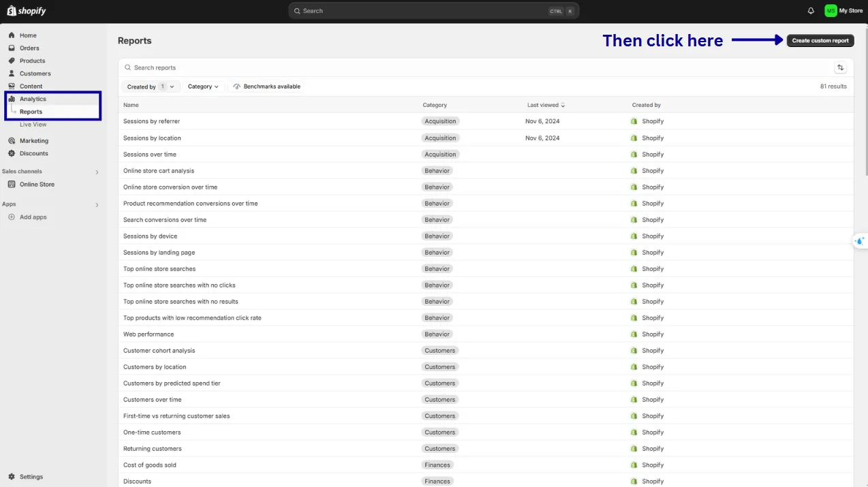
Task: Click the Create custom report button
Action: tap(820, 41)
